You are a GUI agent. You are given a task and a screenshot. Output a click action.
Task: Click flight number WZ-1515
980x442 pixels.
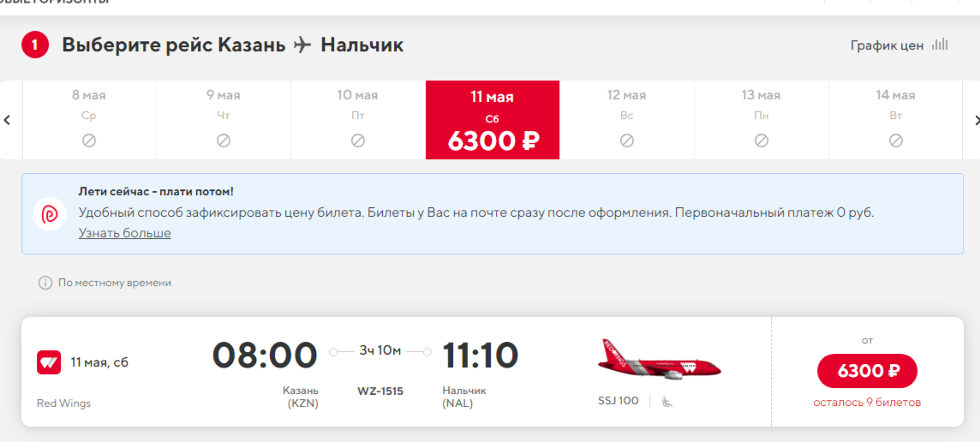(x=380, y=391)
